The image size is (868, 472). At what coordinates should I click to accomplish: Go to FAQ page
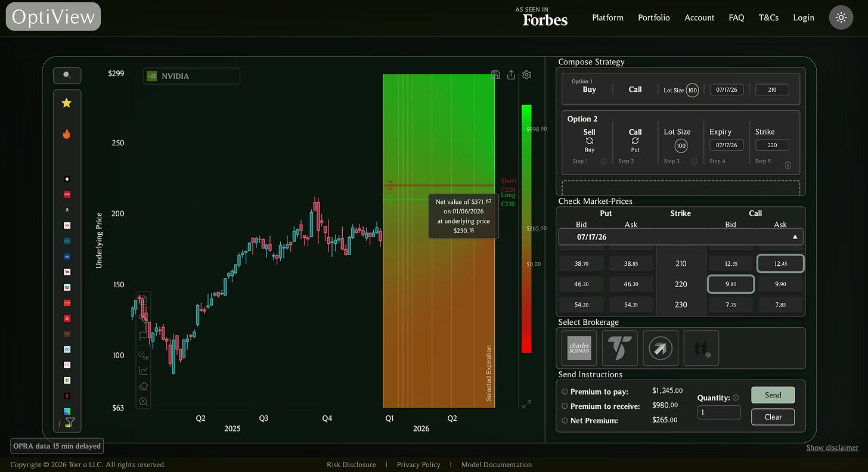(x=736, y=17)
